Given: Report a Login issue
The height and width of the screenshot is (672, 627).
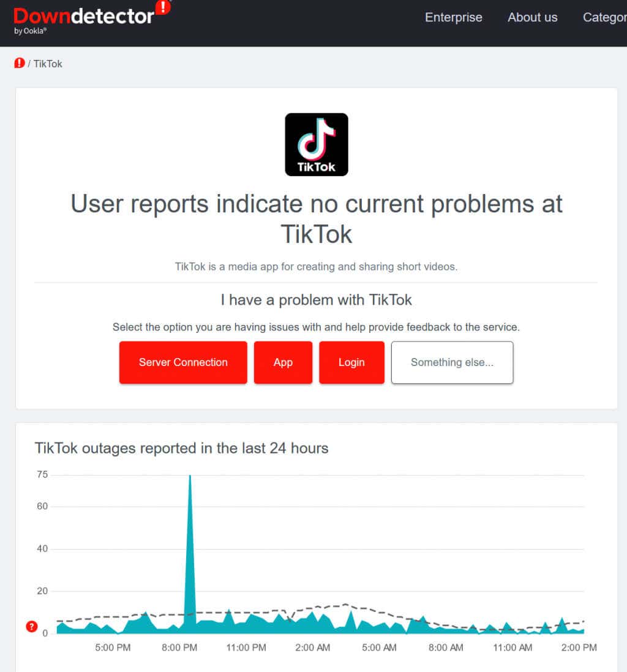Looking at the screenshot, I should tap(351, 362).
